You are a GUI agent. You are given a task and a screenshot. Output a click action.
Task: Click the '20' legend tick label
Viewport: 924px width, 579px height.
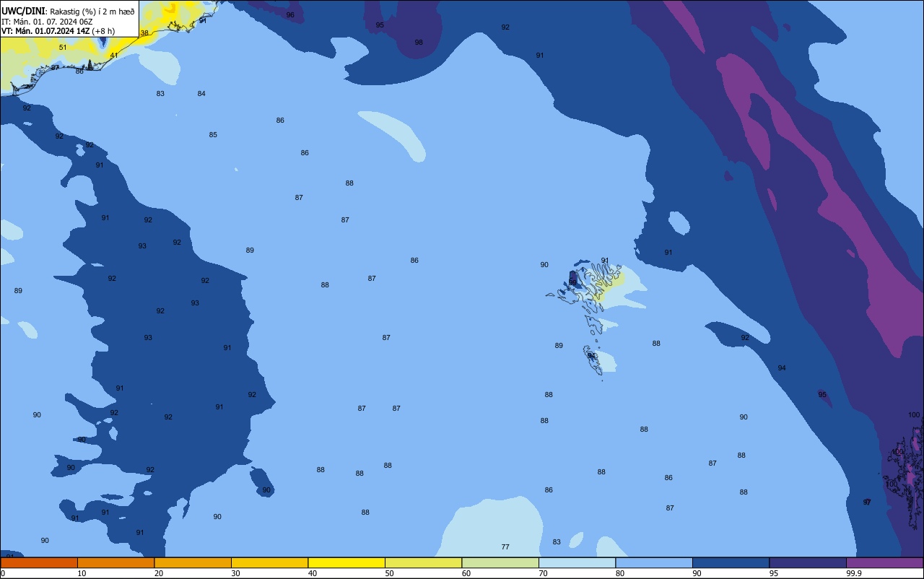[x=159, y=573]
